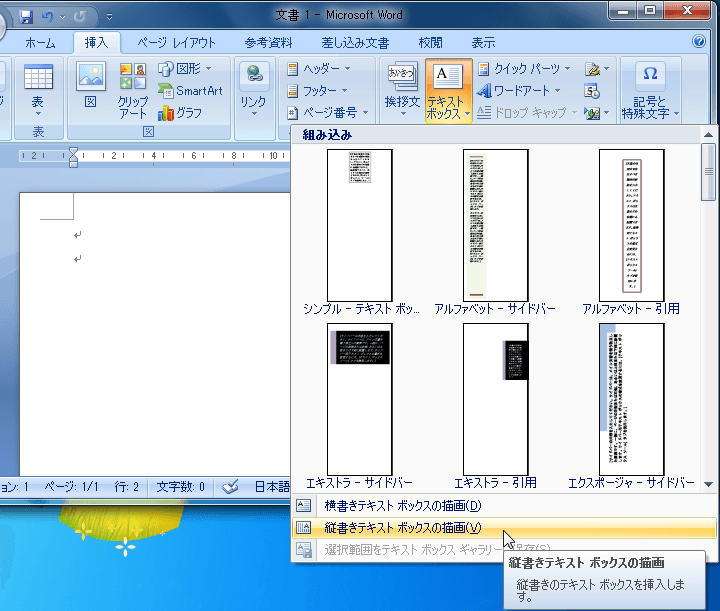Insert a SmartArt graphic
Viewport: 720px width, 611px height.
190,91
